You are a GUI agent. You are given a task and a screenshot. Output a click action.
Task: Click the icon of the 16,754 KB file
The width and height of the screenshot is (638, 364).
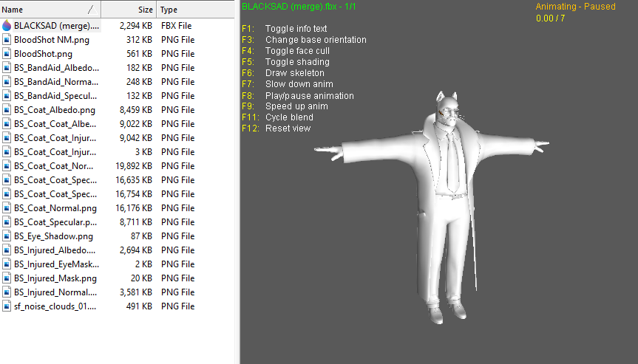[7, 193]
